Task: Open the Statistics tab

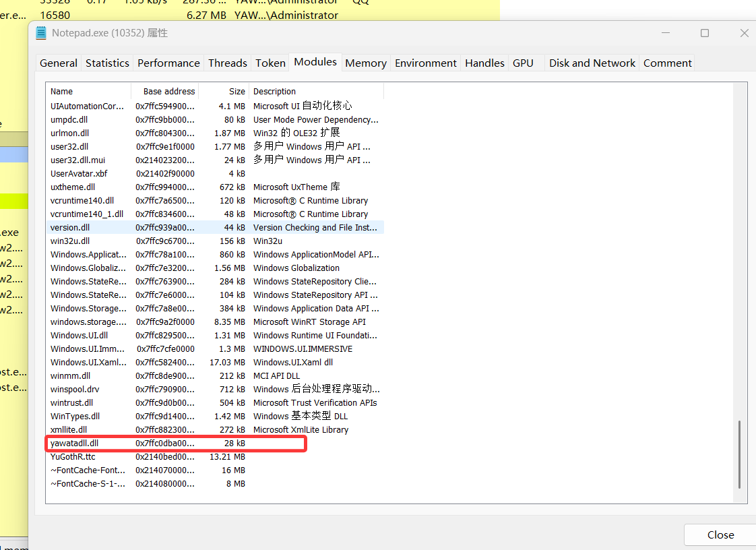Action: point(107,63)
